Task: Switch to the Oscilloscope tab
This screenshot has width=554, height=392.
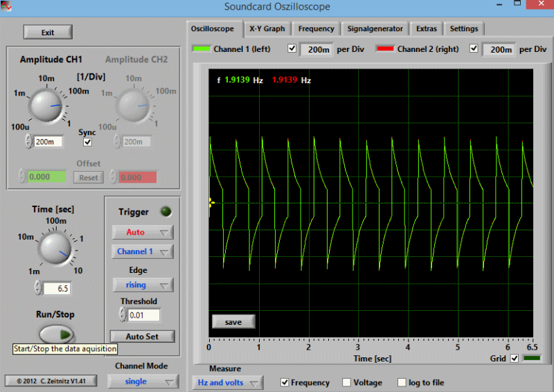Action: pos(213,28)
